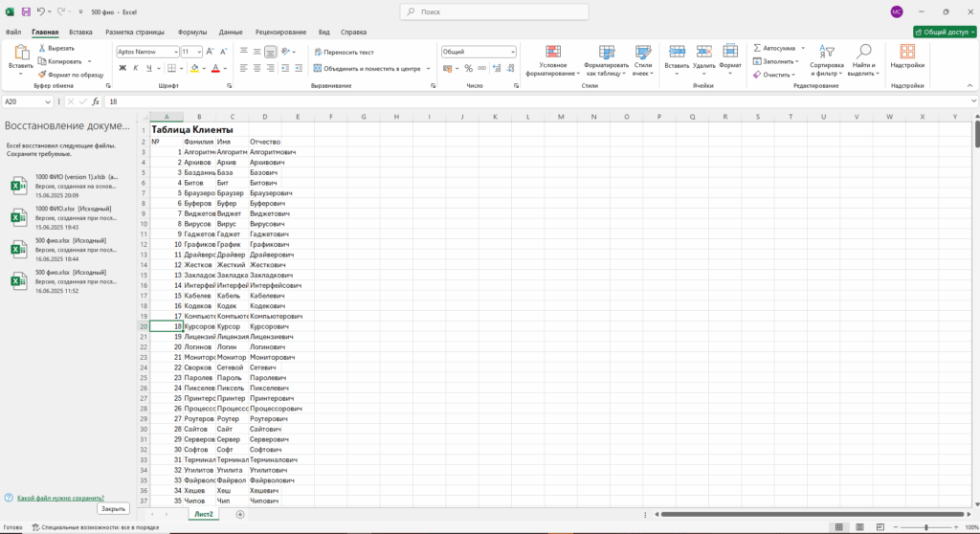The width and height of the screenshot is (980, 534).
Task: Click the increase indent icon
Action: [x=299, y=68]
